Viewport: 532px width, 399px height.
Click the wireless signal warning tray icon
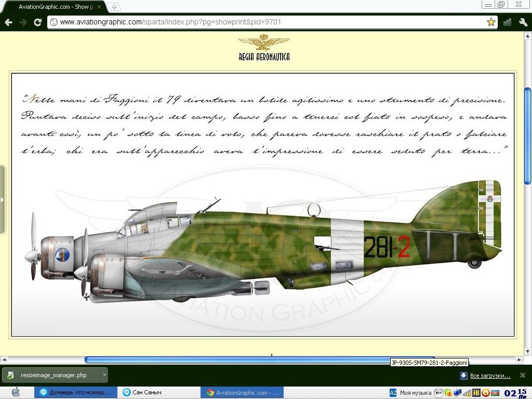(x=467, y=393)
